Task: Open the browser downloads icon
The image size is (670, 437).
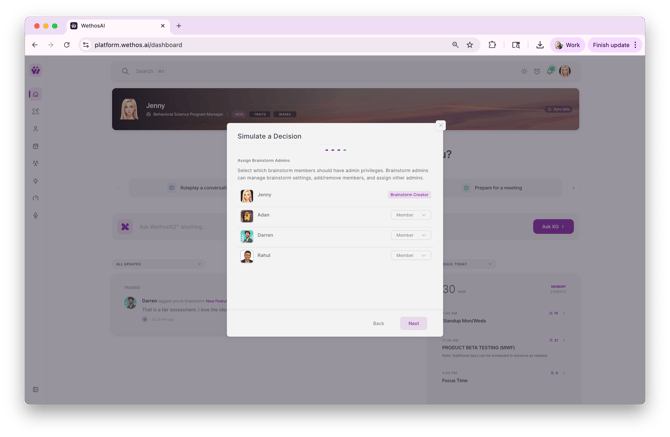Action: point(540,45)
